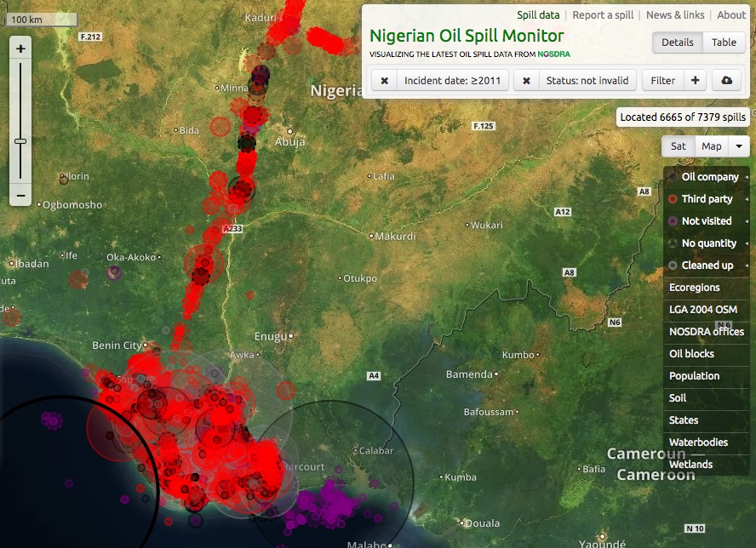Switch to the Table view tab
The image size is (756, 548).
pyautogui.click(x=724, y=43)
